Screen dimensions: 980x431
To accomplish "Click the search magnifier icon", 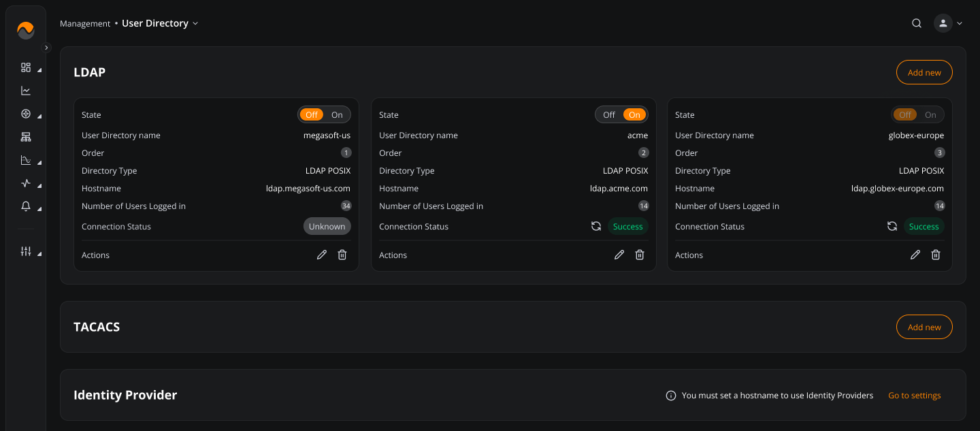I will (917, 23).
